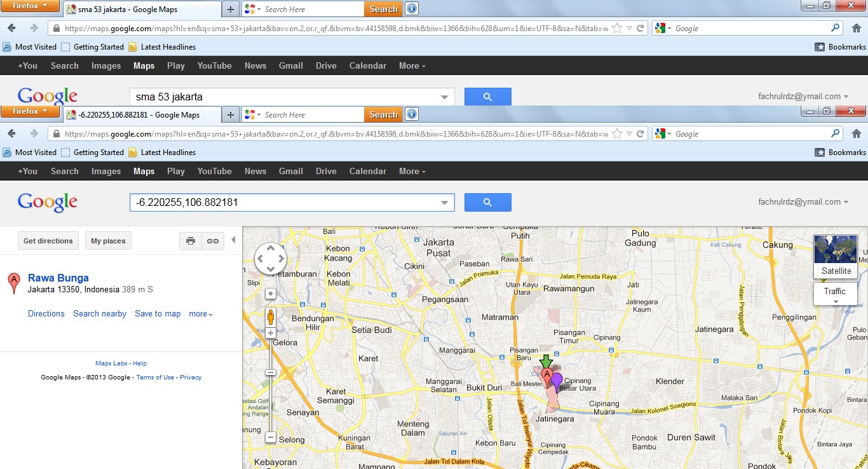Open a new tab in the lower window
This screenshot has width=868, height=469.
pos(230,115)
